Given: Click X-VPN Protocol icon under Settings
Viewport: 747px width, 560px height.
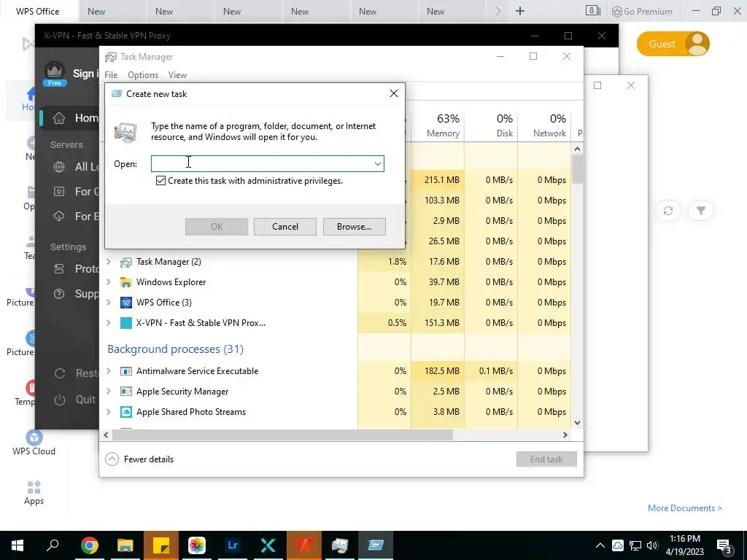Looking at the screenshot, I should pyautogui.click(x=59, y=269).
